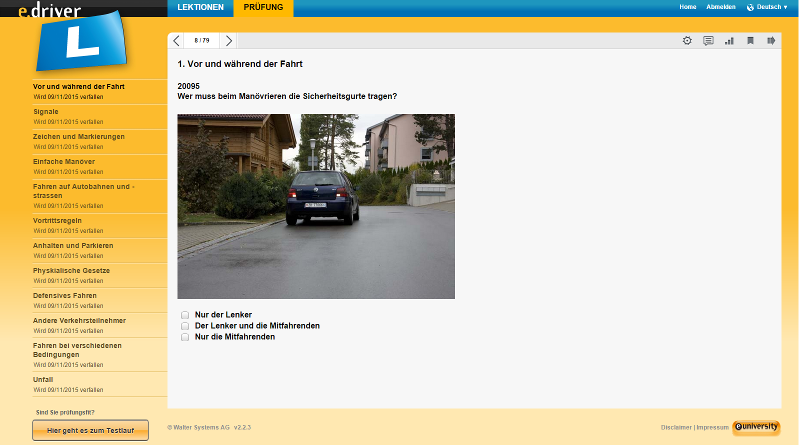800x445 pixels.
Task: Click the Home link
Action: point(687,7)
